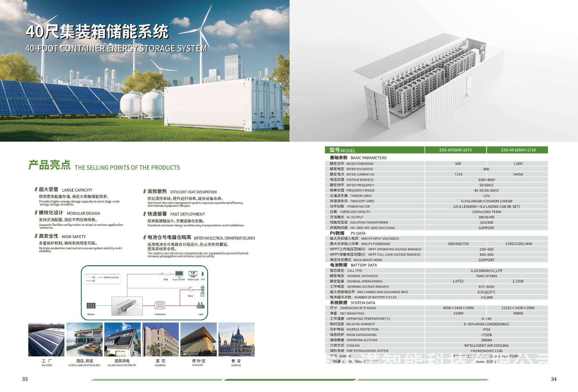Viewport: 578px width, 392px height.
Task: Select the Transformer icon in the diagram
Action: click(160, 305)
